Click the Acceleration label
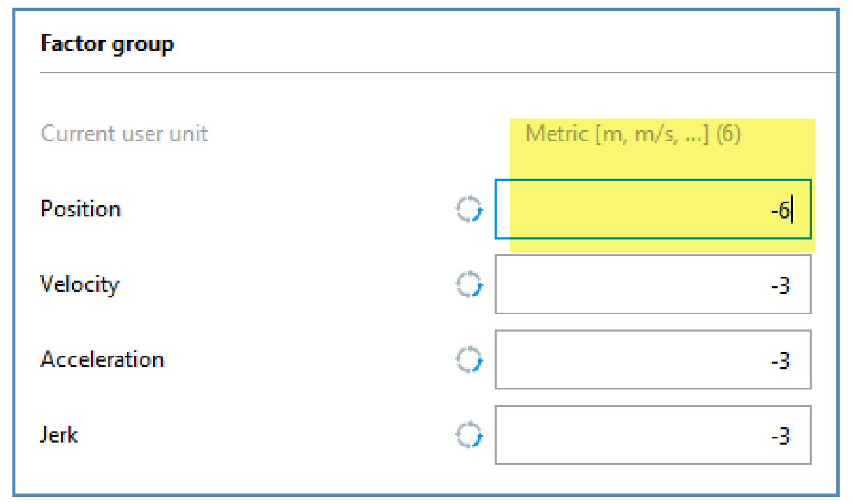Screen dimensions: 853x504 pyautogui.click(x=102, y=360)
